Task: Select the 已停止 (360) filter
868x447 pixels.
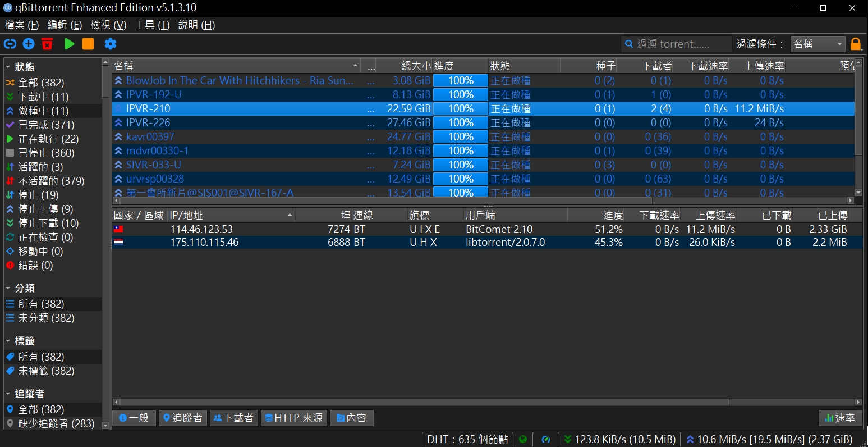Action: [x=53, y=153]
